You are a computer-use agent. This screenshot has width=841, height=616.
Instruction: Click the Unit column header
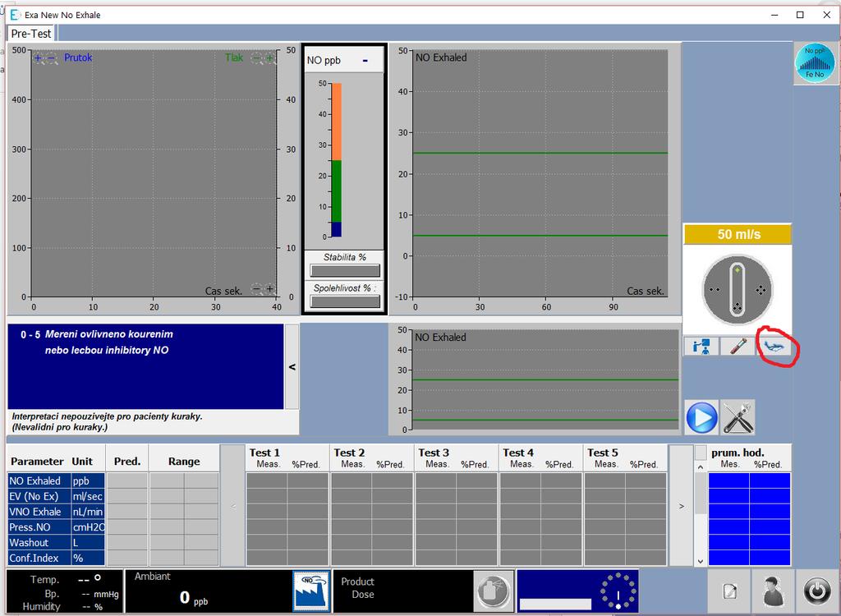(x=82, y=462)
